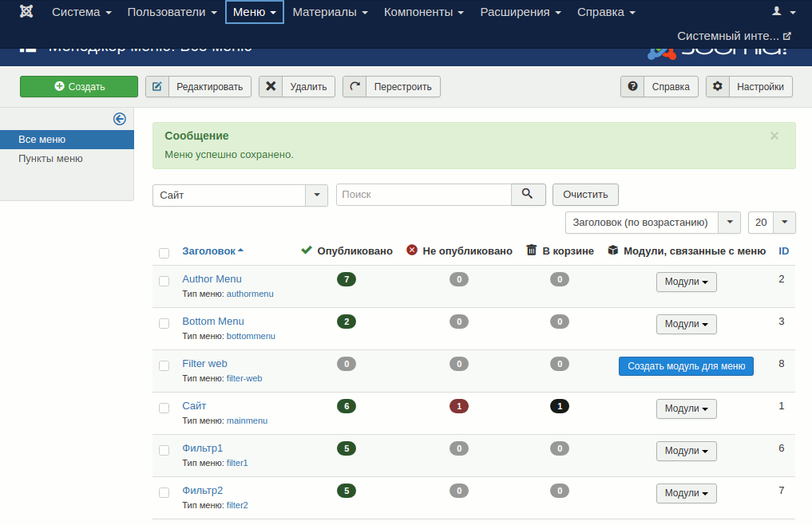Toggle the select-all checkbox in table header
The width and height of the screenshot is (812, 525).
click(164, 253)
